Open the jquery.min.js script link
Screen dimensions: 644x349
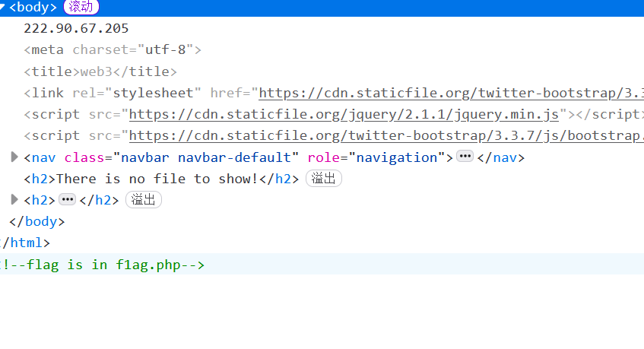[344, 114]
